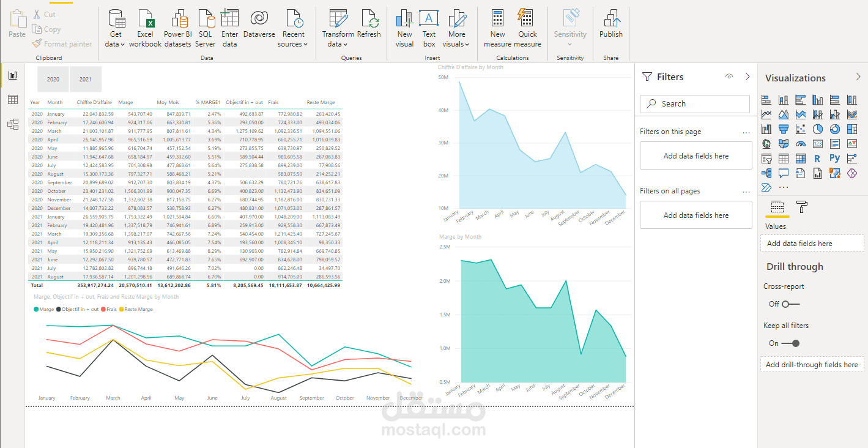Create a Quick measure
This screenshot has width=868, height=448.
pyautogui.click(x=527, y=29)
